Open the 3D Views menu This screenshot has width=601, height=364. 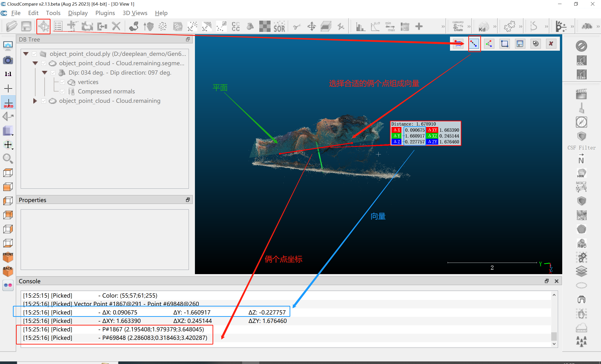[135, 13]
